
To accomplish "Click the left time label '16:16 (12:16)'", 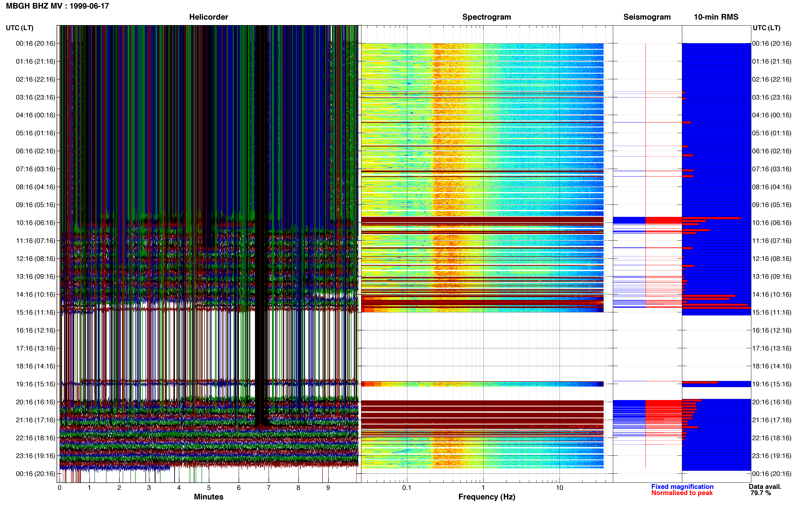I will coord(36,330).
